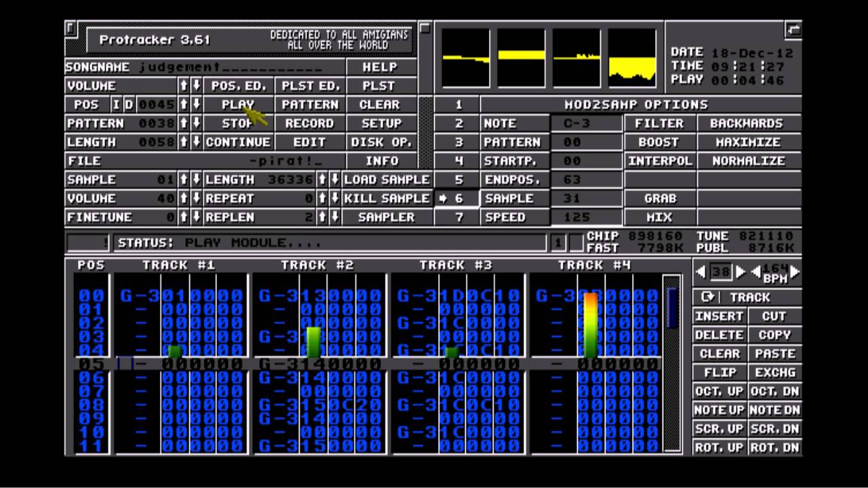Click the OCT. UP button
Image resolution: width=868 pixels, height=488 pixels.
pos(719,391)
